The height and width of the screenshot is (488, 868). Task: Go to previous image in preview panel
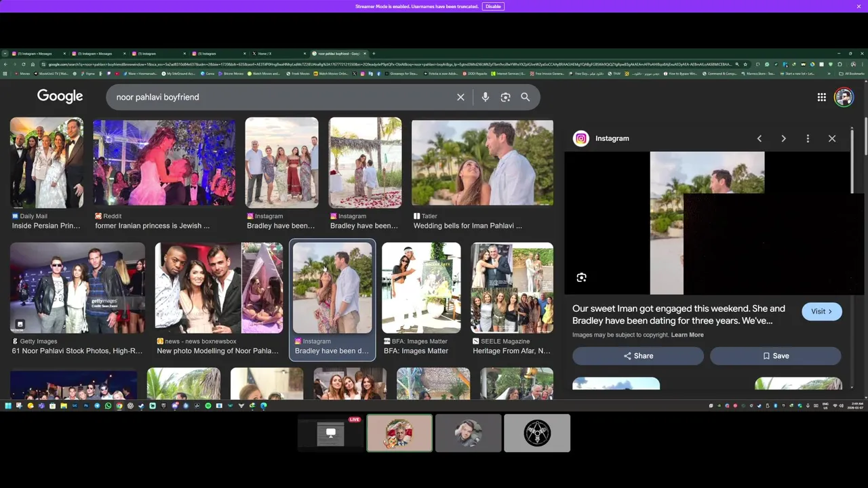coord(759,138)
